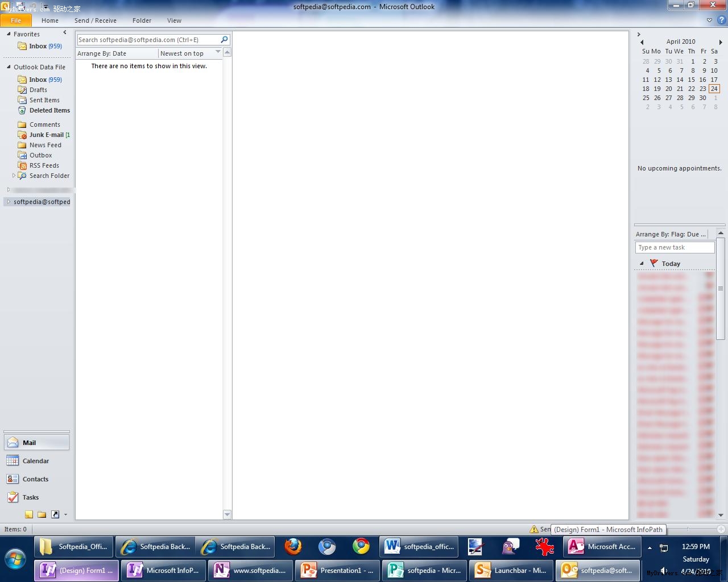
Task: Open Pidgin from the taskbar
Action: [x=511, y=547]
